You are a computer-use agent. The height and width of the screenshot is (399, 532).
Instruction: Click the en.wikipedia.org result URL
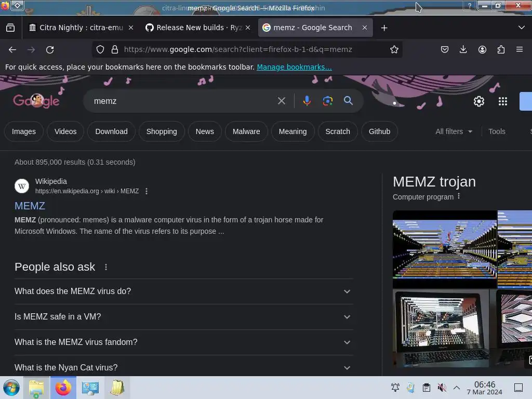pyautogui.click(x=87, y=191)
